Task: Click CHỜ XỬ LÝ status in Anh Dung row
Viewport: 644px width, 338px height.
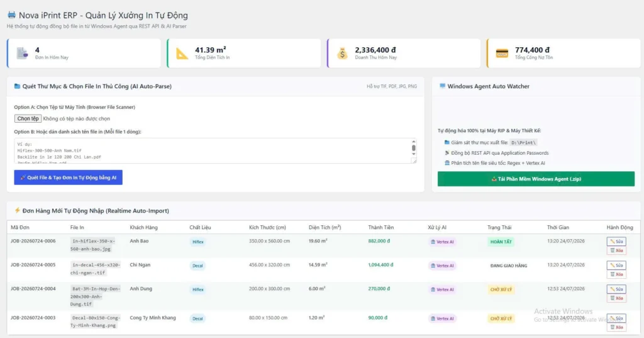Action: click(x=501, y=290)
